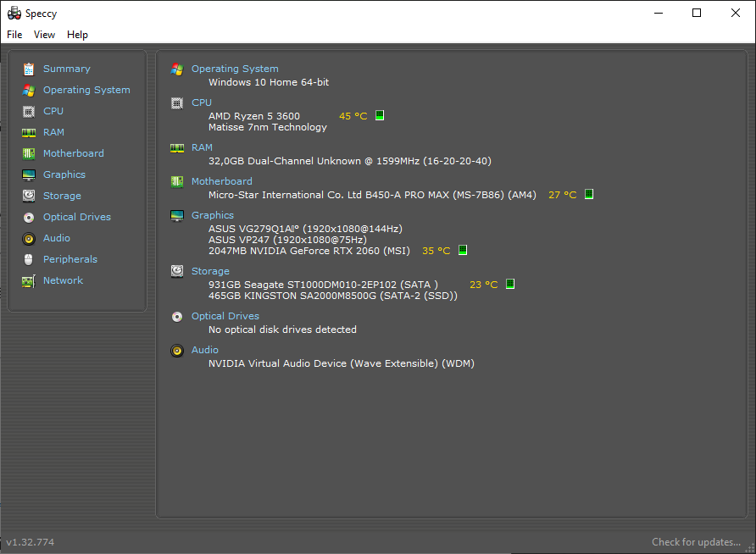
Task: Open the Graphics monitor icon in sidebar
Action: click(x=29, y=175)
